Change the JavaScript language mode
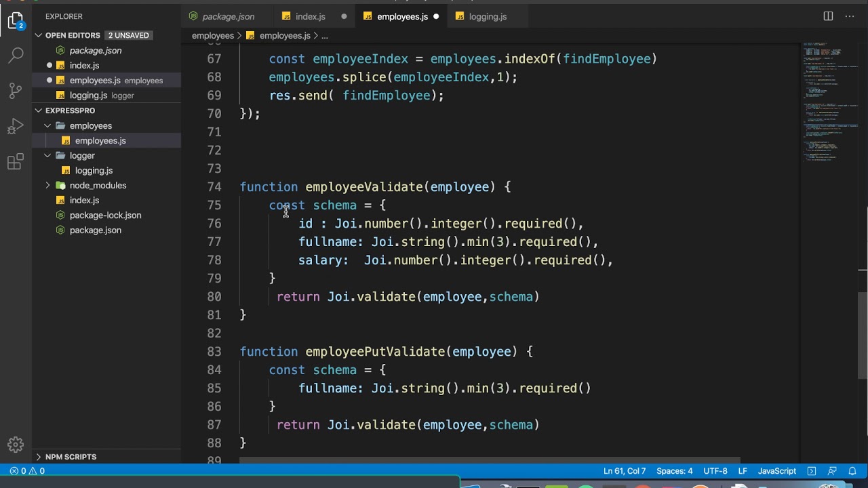Viewport: 868px width, 488px height. click(776, 471)
